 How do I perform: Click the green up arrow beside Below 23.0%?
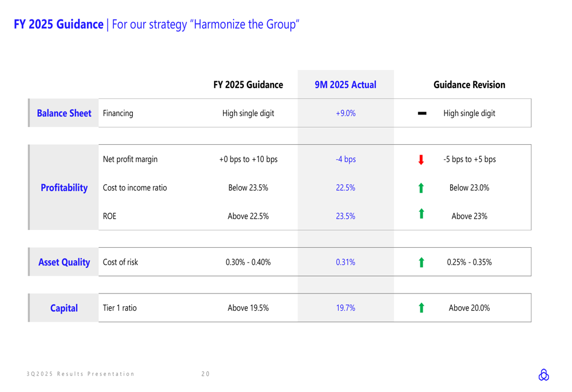tap(422, 188)
